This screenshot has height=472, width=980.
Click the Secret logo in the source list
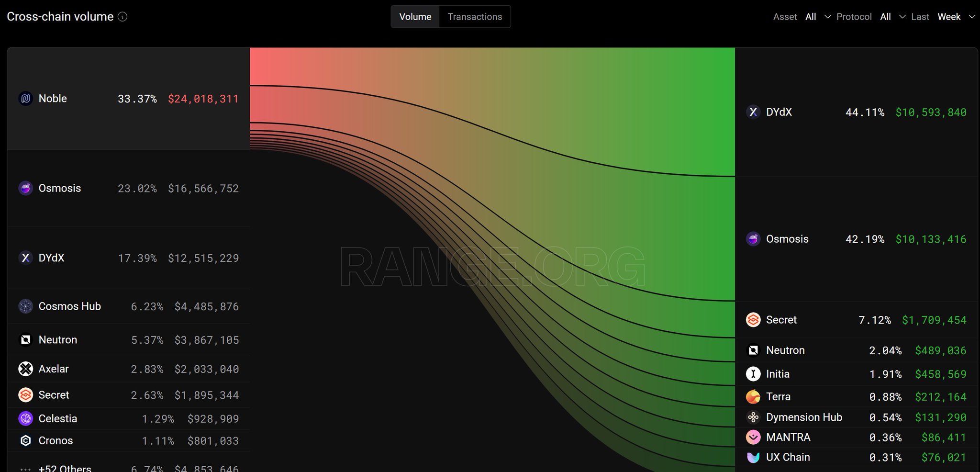pyautogui.click(x=25, y=395)
